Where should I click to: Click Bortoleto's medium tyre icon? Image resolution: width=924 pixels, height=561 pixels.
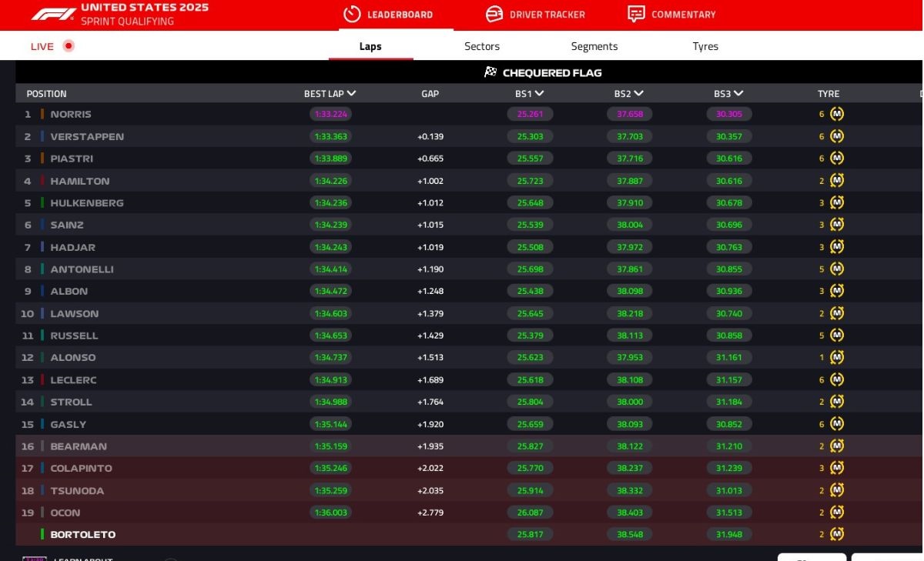coord(837,534)
